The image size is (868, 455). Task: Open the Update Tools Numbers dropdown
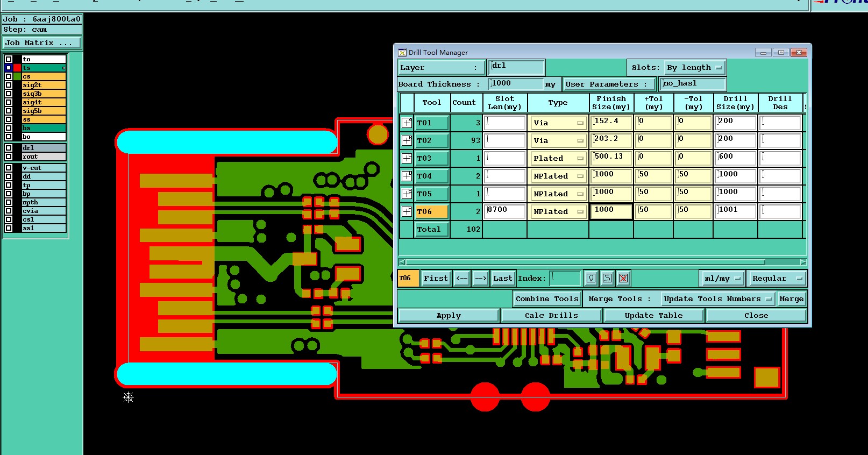coord(717,298)
